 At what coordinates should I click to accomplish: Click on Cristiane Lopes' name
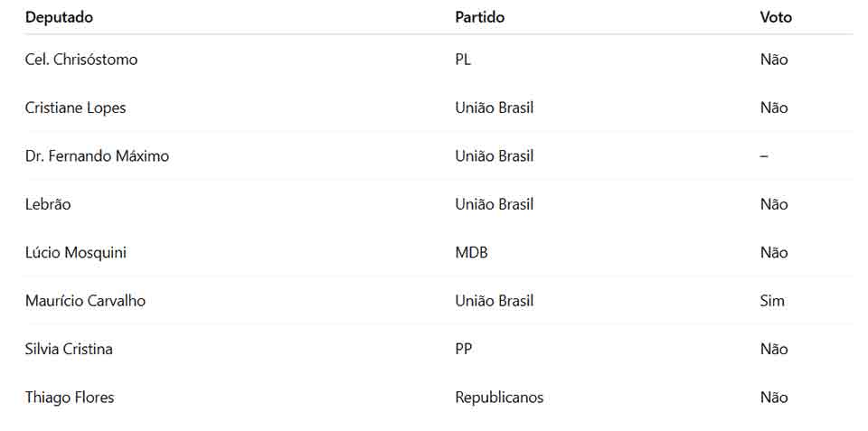[x=75, y=108]
